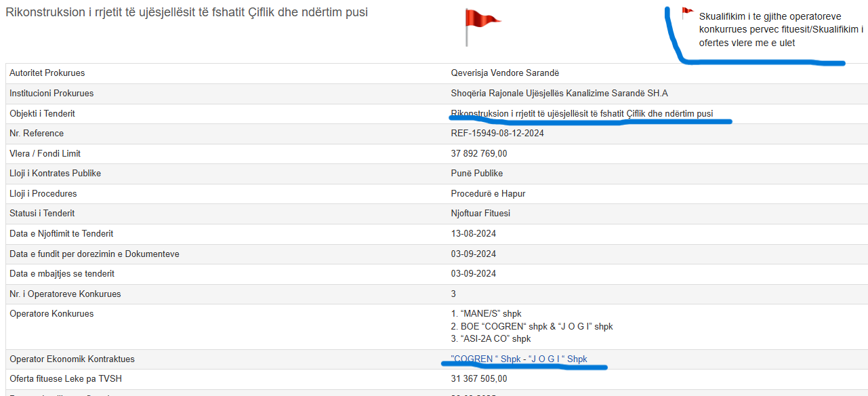Viewport: 868px width, 396px height.
Task: Select the value Qeverisja Vendore Sarandë
Action: click(x=505, y=73)
